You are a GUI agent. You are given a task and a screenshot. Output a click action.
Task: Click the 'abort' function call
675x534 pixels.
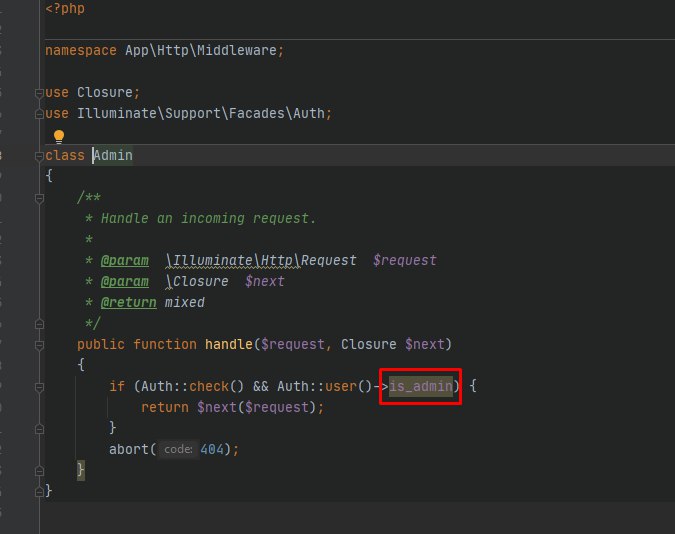[129, 450]
